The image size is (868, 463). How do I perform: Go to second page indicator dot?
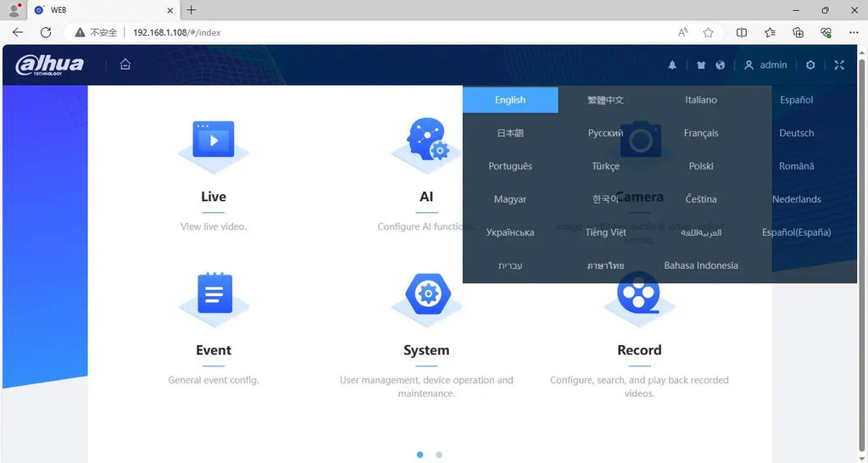pos(439,455)
